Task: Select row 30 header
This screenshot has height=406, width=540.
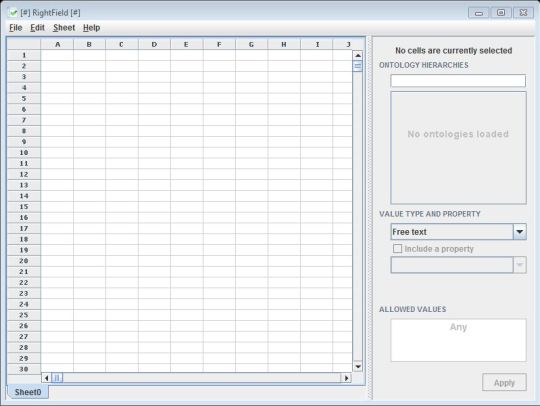Action: point(24,369)
